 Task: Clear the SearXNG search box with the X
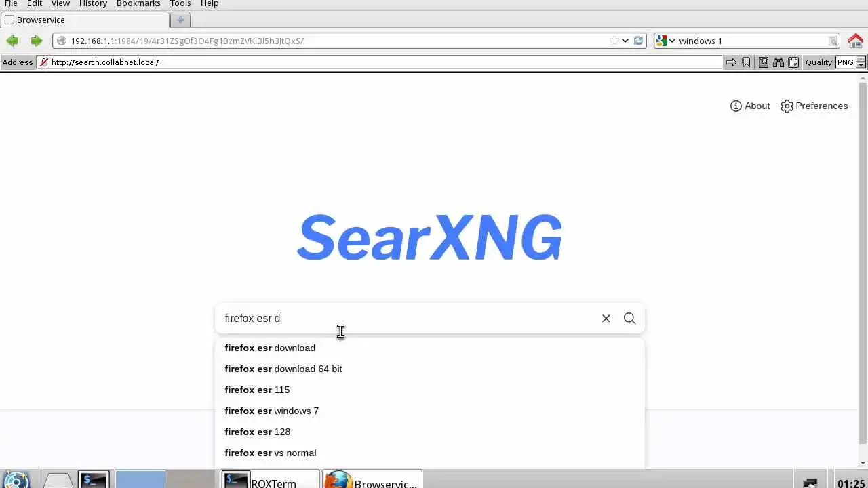click(x=606, y=318)
